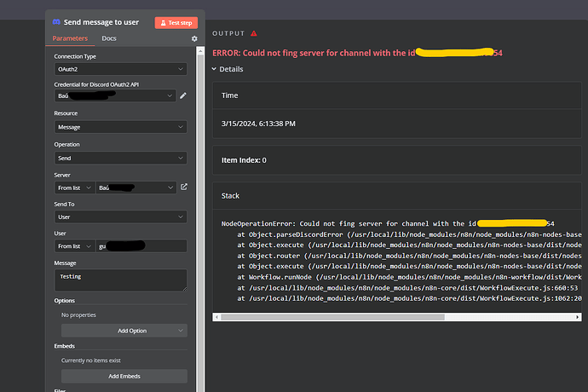
Task: Edit the Discord credential with the pencil icon
Action: 183,95
